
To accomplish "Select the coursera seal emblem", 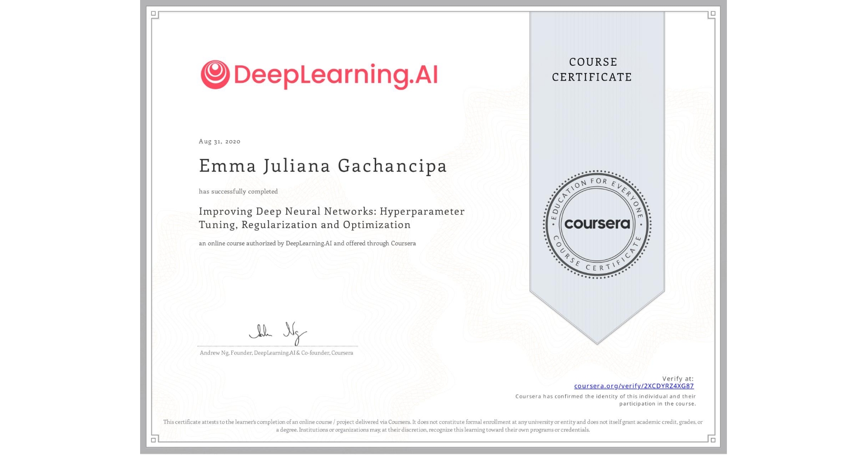I will pyautogui.click(x=597, y=224).
